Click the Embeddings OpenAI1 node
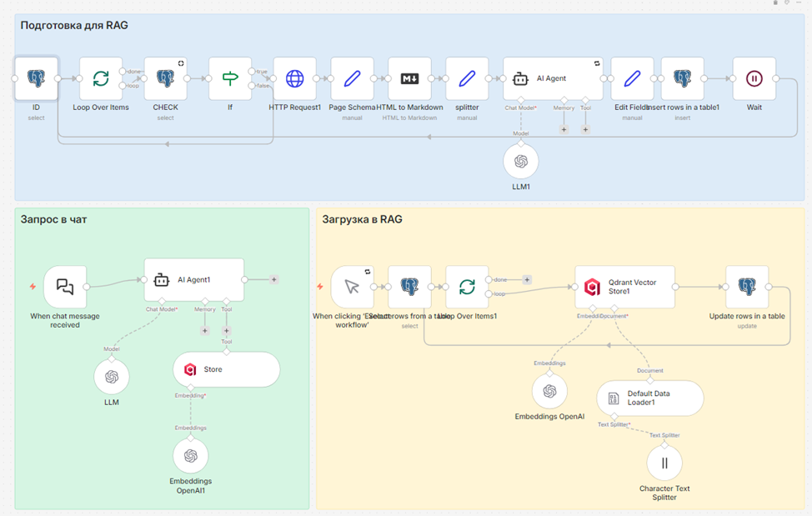This screenshot has width=812, height=516. click(191, 455)
